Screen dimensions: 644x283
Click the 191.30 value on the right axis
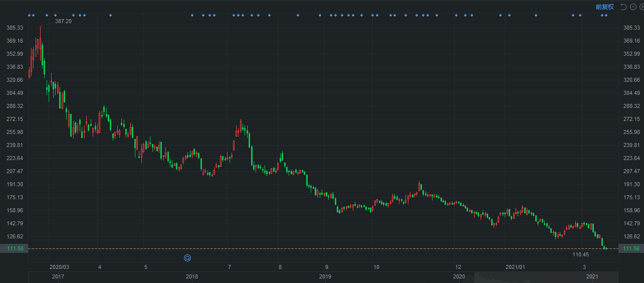[x=631, y=184]
